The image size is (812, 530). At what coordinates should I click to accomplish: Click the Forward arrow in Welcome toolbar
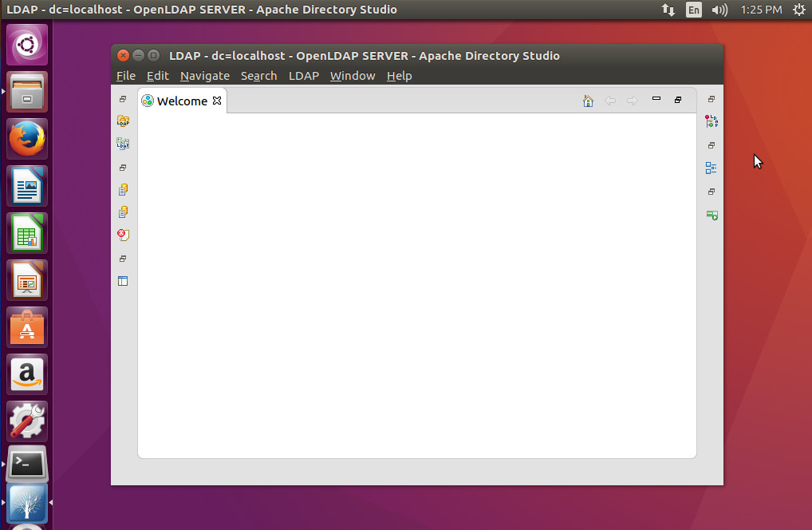point(633,101)
